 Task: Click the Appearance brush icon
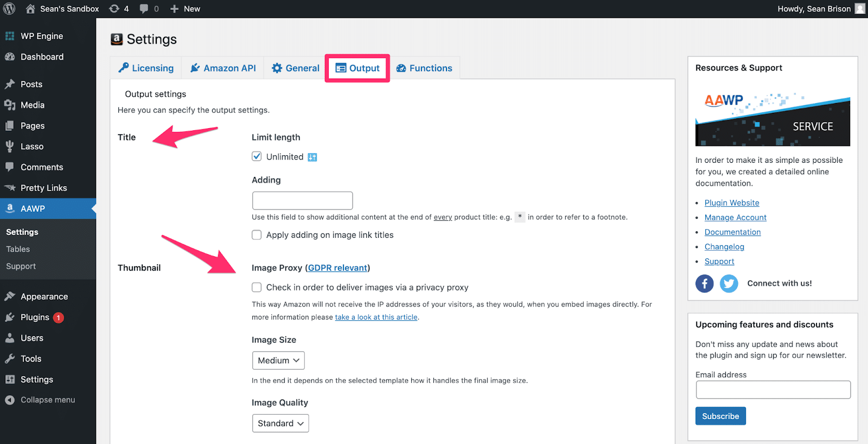[x=10, y=296]
